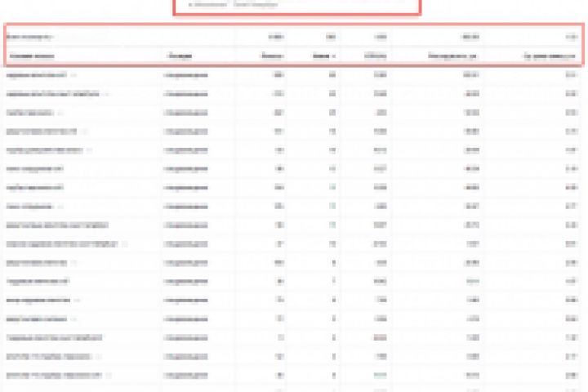This screenshot has width=588, height=392.
Task: Sort the table by the first column header
Action: tap(32, 56)
